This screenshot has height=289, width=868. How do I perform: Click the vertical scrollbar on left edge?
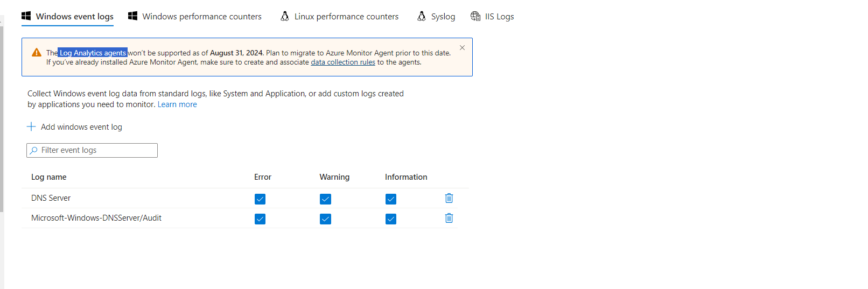[x=2, y=118]
